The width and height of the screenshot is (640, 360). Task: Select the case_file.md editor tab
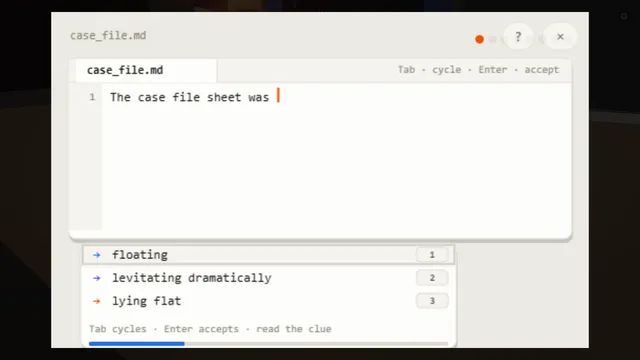click(x=146, y=70)
